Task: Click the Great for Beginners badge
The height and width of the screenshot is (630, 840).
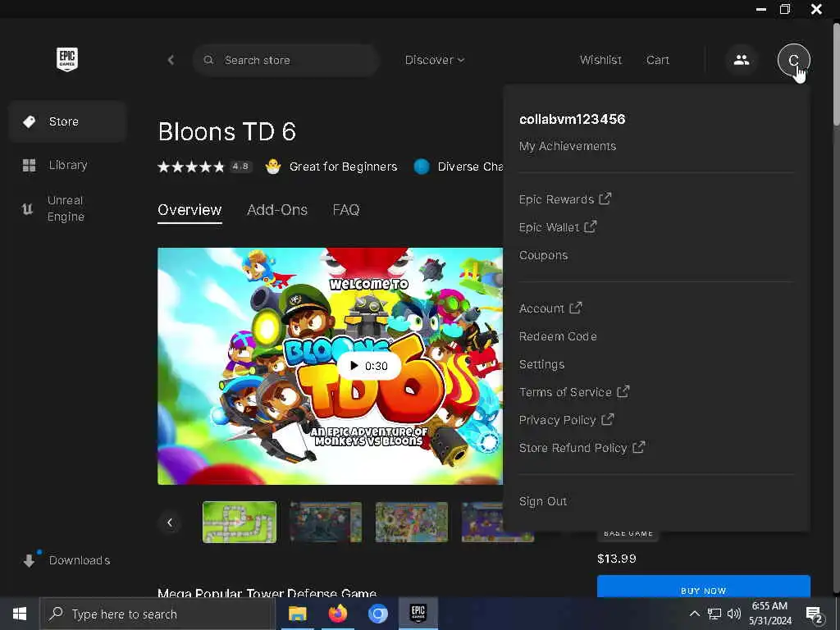Action: (x=332, y=167)
